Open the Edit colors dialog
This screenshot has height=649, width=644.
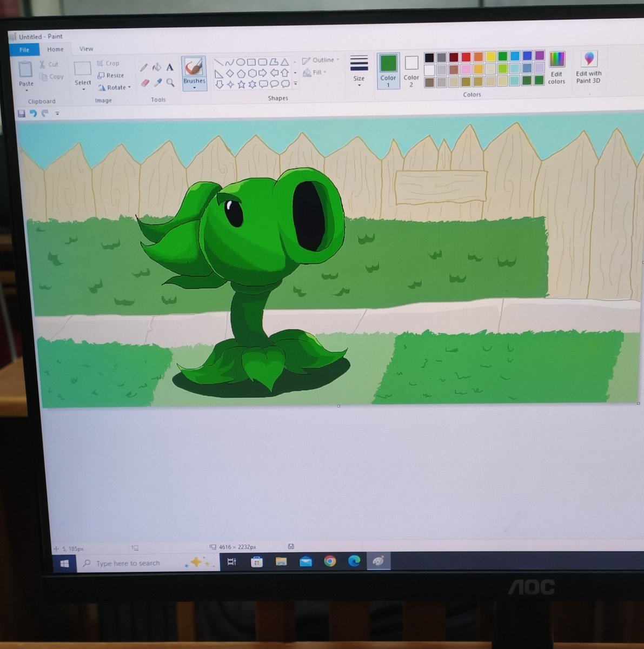coord(556,68)
